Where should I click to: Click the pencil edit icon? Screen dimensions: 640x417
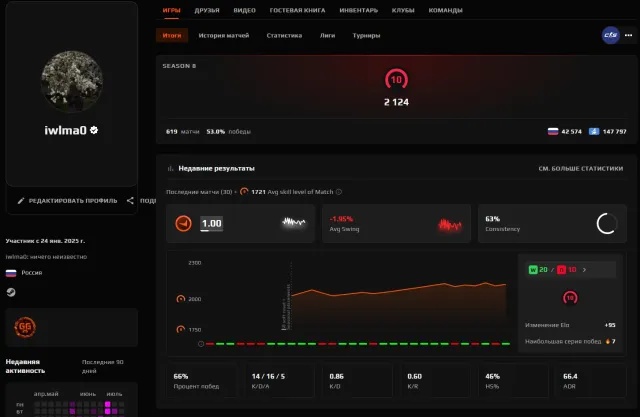point(21,201)
